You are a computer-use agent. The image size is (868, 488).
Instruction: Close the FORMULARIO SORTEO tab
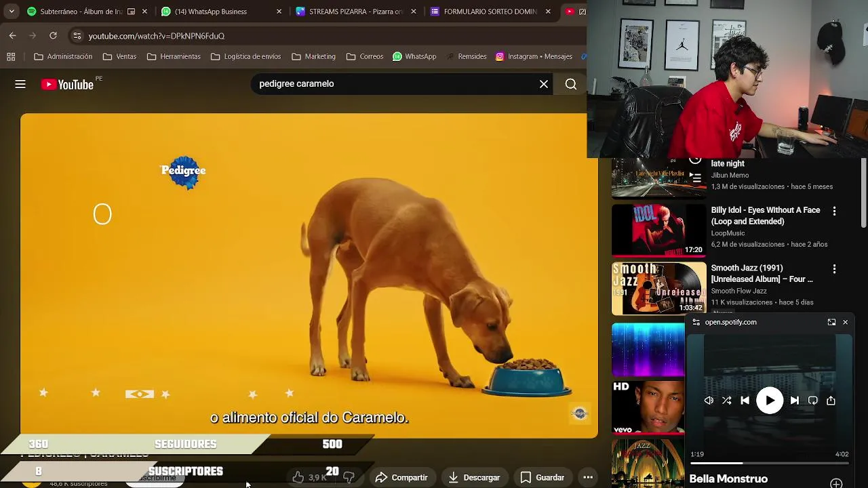coord(548,12)
